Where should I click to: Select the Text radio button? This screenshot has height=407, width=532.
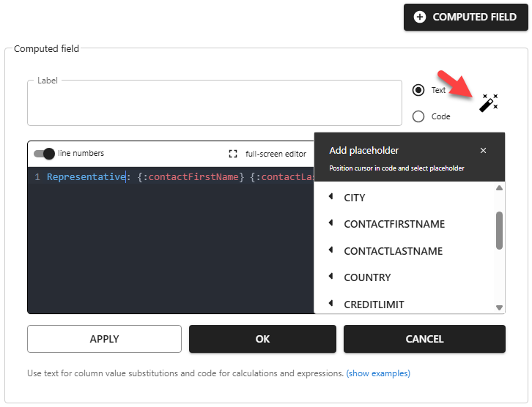pos(418,90)
